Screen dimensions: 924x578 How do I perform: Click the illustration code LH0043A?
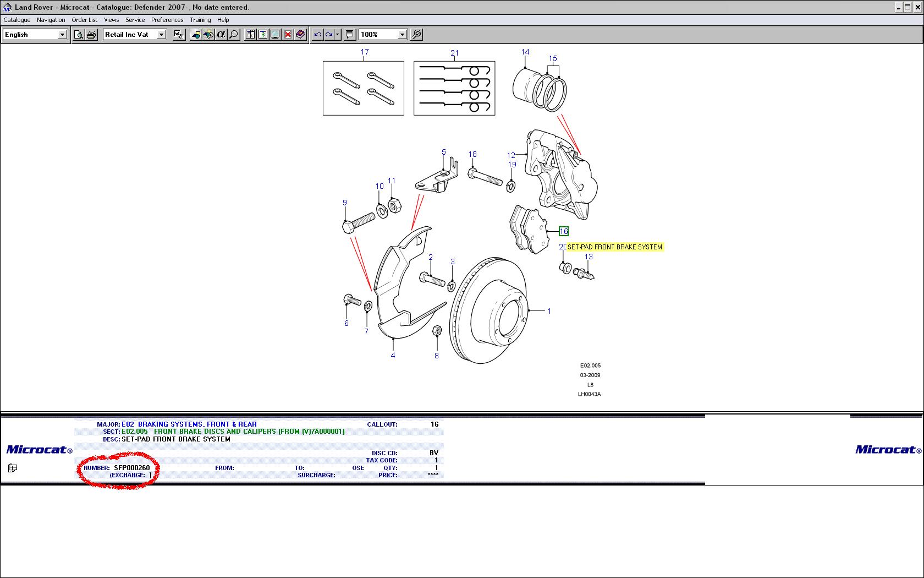[589, 394]
